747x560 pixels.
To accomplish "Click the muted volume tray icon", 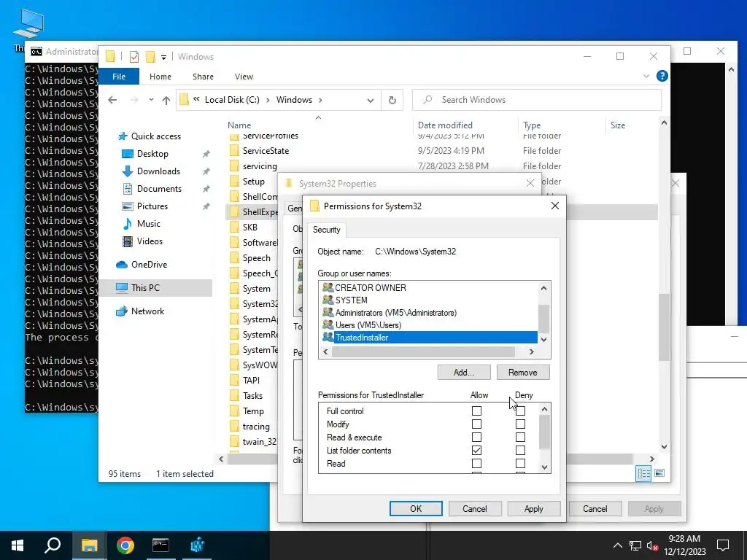I will pos(652,545).
